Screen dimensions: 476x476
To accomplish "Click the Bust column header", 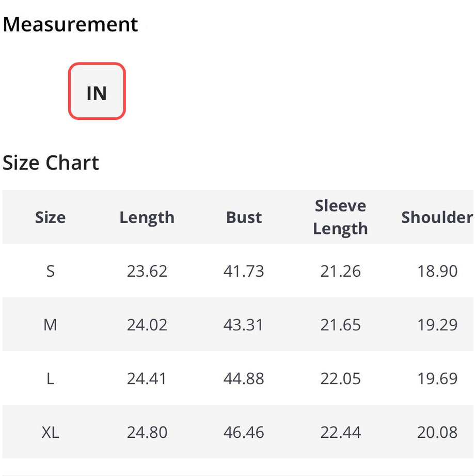I will pos(244,217).
